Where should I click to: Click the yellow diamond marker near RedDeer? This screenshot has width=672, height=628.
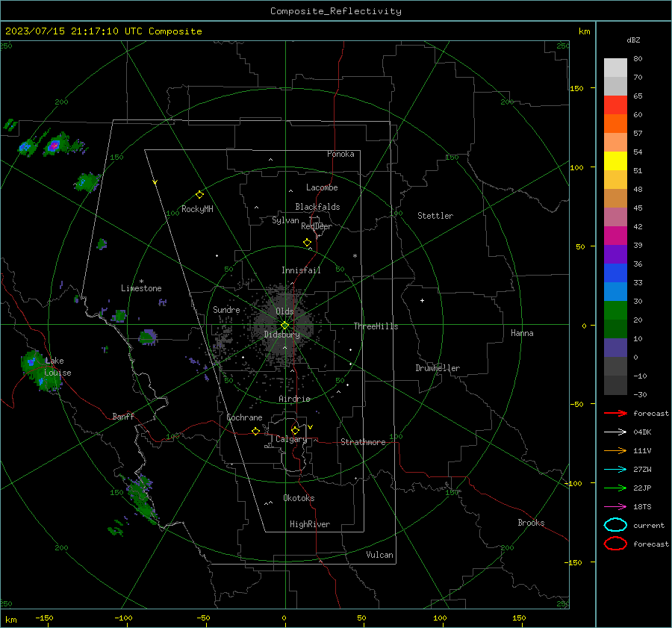(308, 243)
